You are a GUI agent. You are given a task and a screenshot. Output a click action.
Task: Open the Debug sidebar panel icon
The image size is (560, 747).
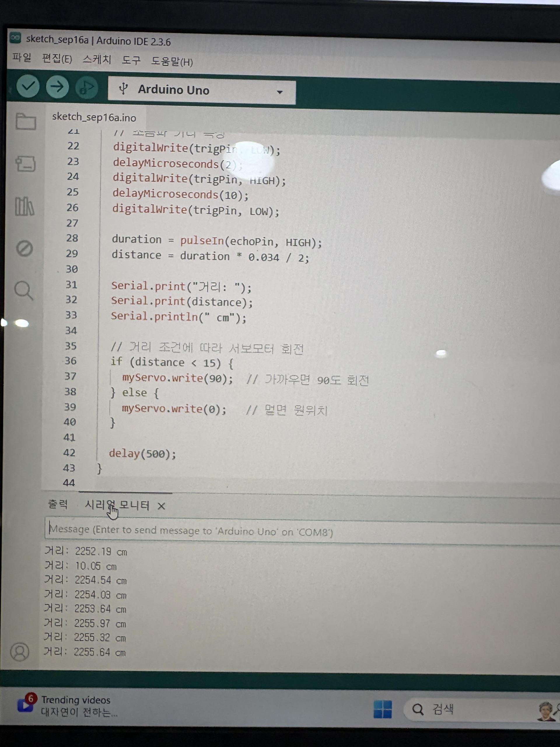coord(24,249)
